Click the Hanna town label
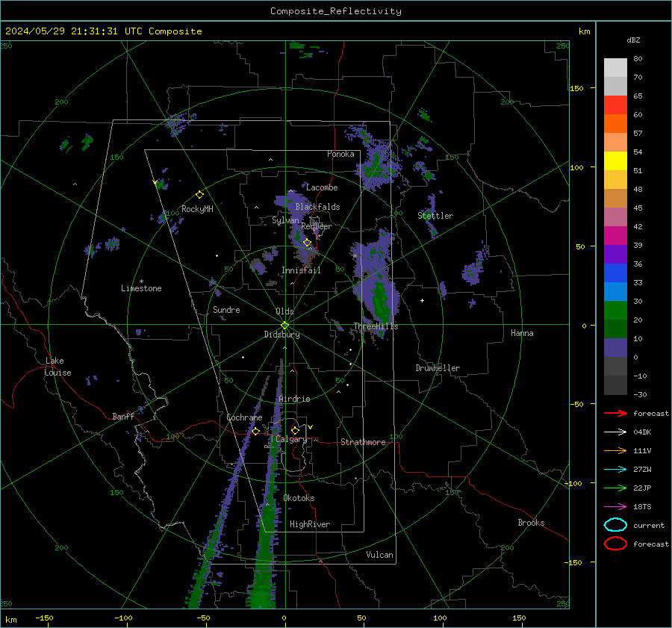 [522, 333]
